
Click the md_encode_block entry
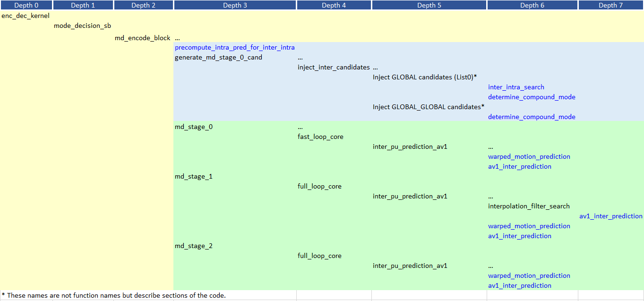[142, 38]
